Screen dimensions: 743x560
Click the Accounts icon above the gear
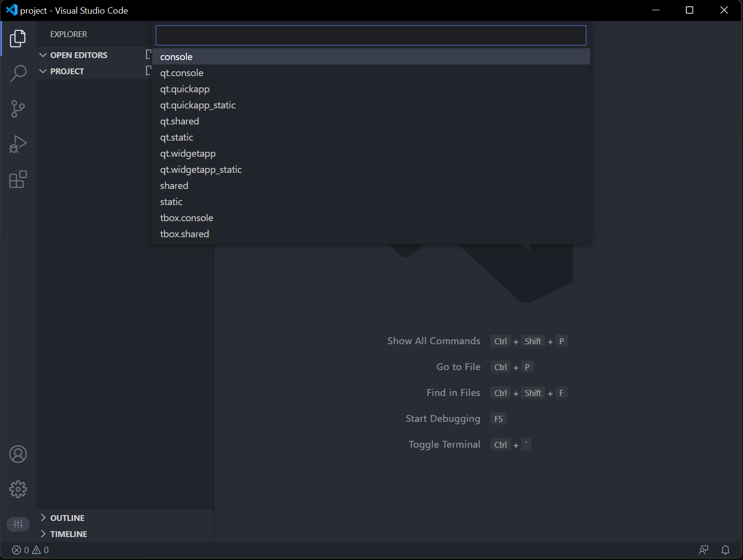point(18,454)
